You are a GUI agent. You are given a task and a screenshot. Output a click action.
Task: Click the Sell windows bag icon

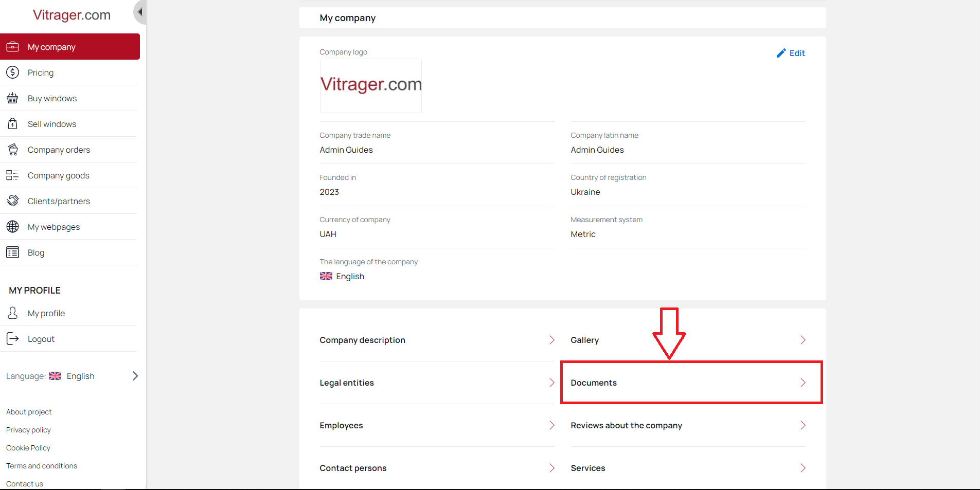coord(12,124)
